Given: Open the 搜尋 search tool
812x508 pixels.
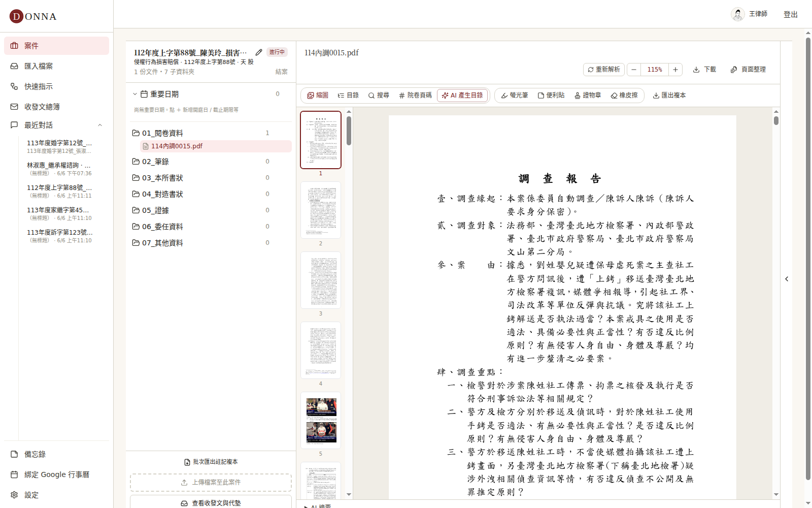Looking at the screenshot, I should [x=379, y=96].
